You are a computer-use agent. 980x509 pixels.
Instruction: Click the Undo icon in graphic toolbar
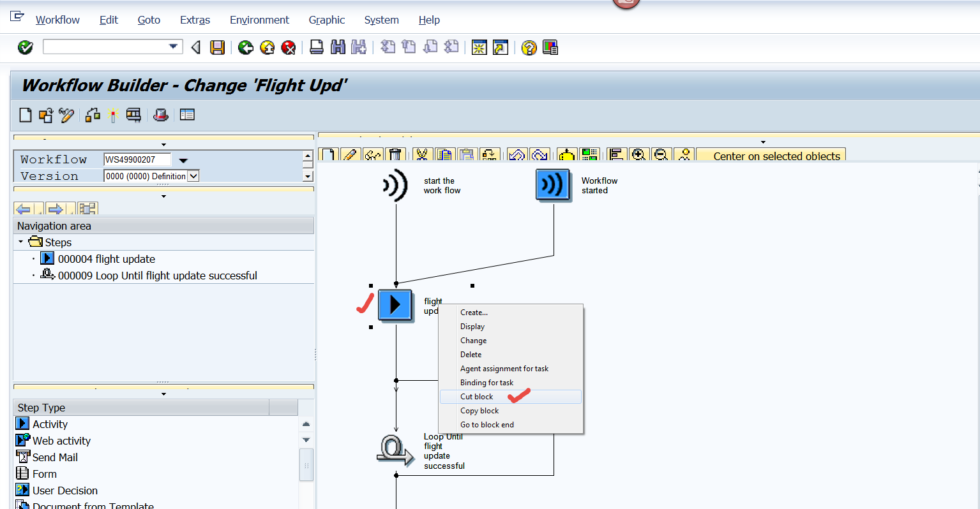tap(517, 155)
